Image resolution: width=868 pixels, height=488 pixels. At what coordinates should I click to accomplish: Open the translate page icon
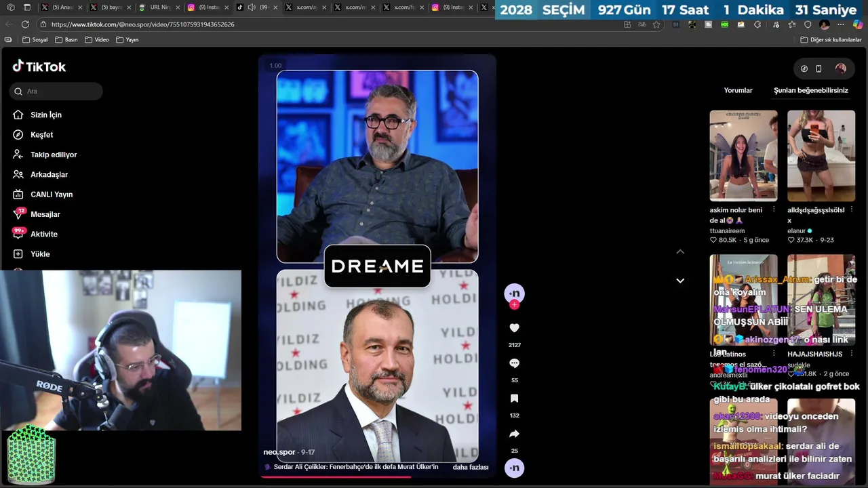click(642, 24)
